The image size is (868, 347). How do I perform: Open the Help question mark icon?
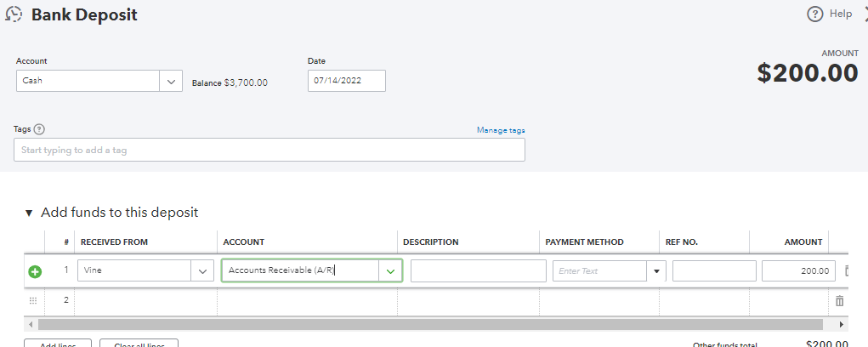pyautogui.click(x=815, y=14)
